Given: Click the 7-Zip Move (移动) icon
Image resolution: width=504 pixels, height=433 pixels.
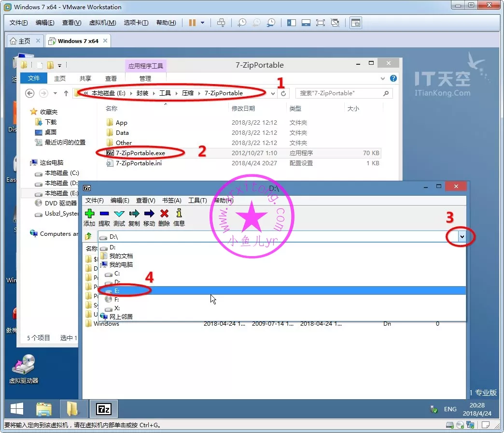Looking at the screenshot, I should [149, 214].
